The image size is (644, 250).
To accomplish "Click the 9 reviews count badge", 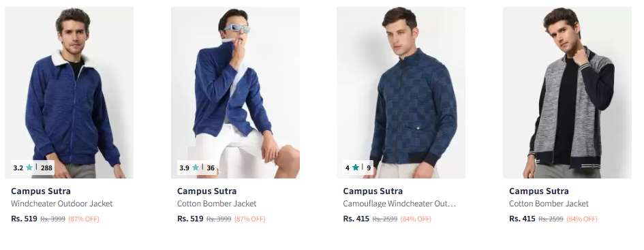I will point(369,168).
